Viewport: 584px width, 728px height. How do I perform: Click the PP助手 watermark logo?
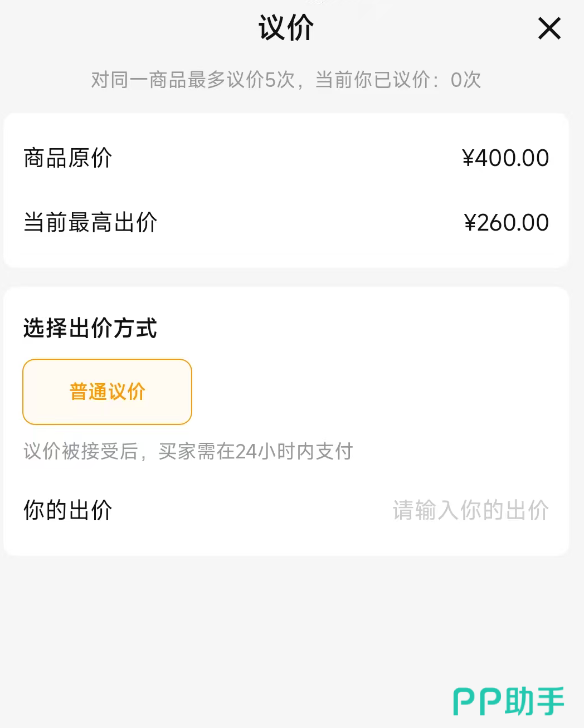pos(508,701)
